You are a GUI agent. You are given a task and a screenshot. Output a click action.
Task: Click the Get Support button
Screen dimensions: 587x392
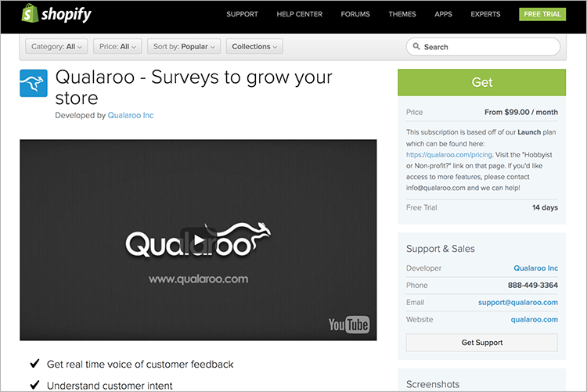[x=482, y=343]
